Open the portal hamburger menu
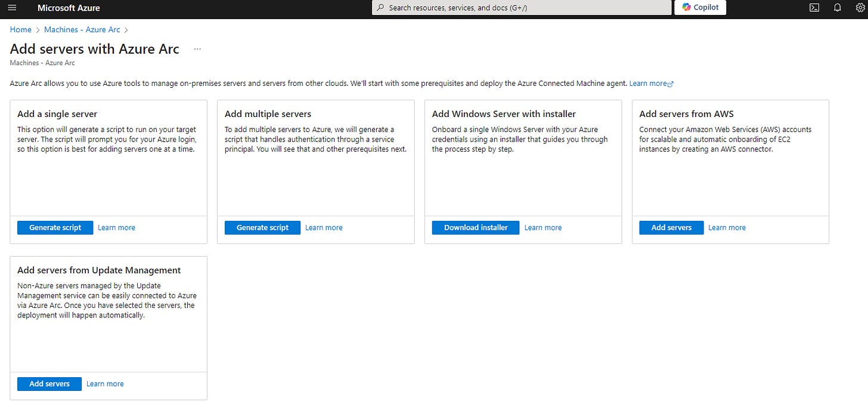The image size is (868, 410). point(12,8)
